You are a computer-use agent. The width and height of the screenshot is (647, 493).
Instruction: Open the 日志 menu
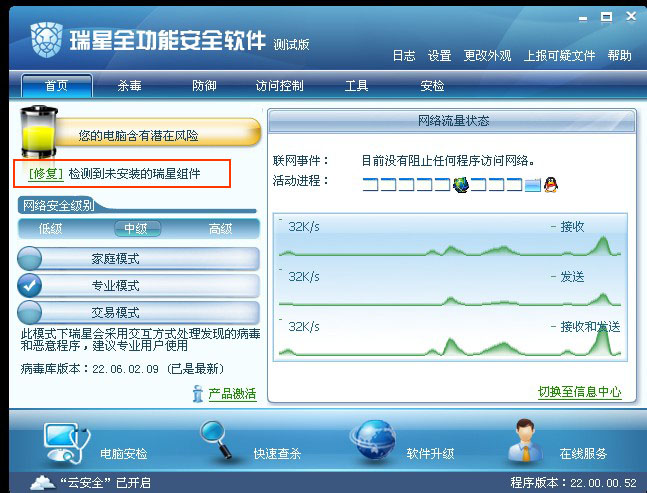click(x=404, y=55)
